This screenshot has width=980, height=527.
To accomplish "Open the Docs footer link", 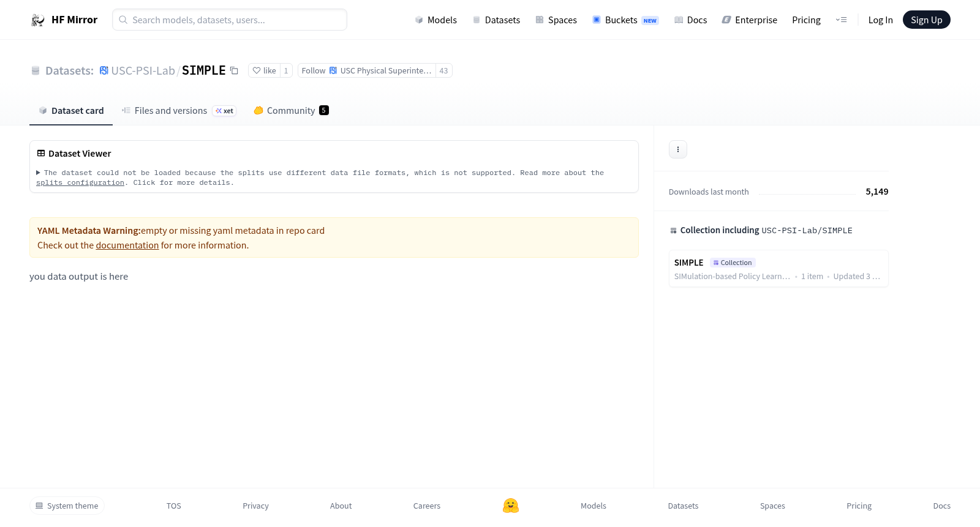I will coord(941,506).
